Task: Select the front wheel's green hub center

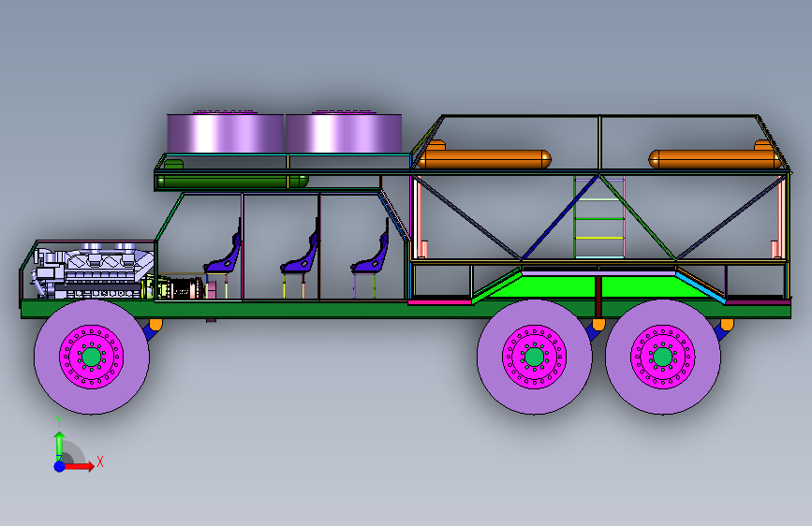Action: [x=92, y=357]
